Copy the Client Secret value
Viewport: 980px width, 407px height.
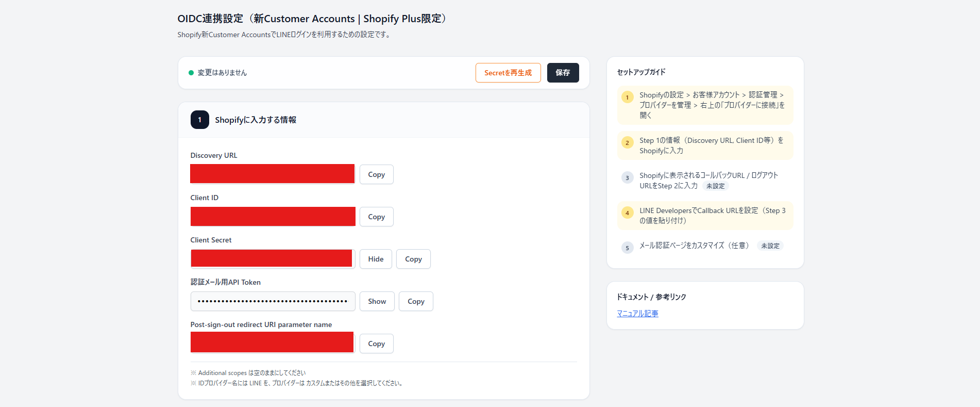click(x=413, y=259)
